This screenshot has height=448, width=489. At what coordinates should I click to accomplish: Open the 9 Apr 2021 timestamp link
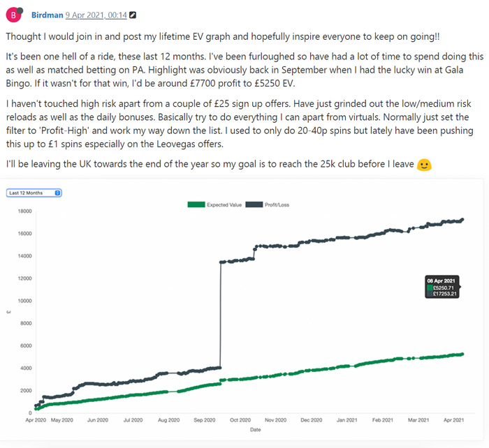point(96,15)
